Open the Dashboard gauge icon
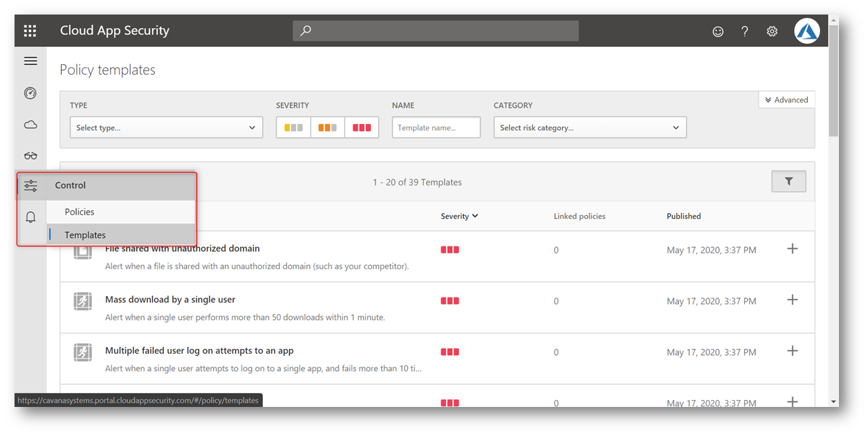The height and width of the screenshot is (436, 868). 30,93
